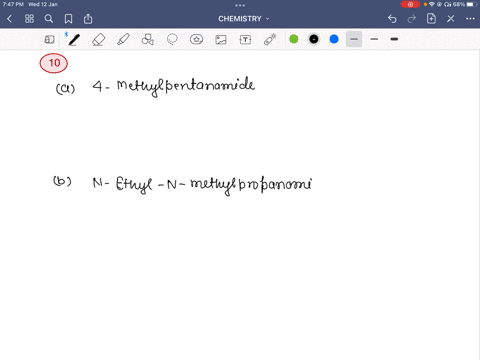480x360 pixels.
Task: Select the Pen tool
Action: [73, 39]
